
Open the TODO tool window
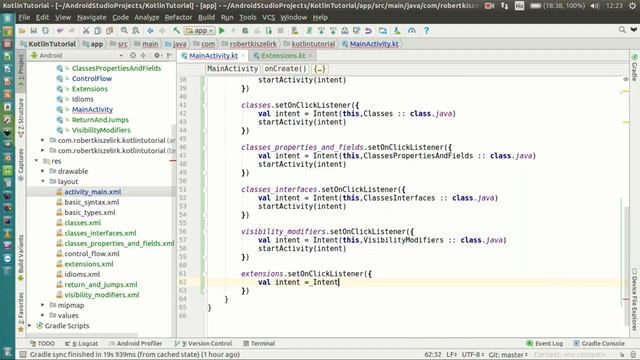[42, 344]
